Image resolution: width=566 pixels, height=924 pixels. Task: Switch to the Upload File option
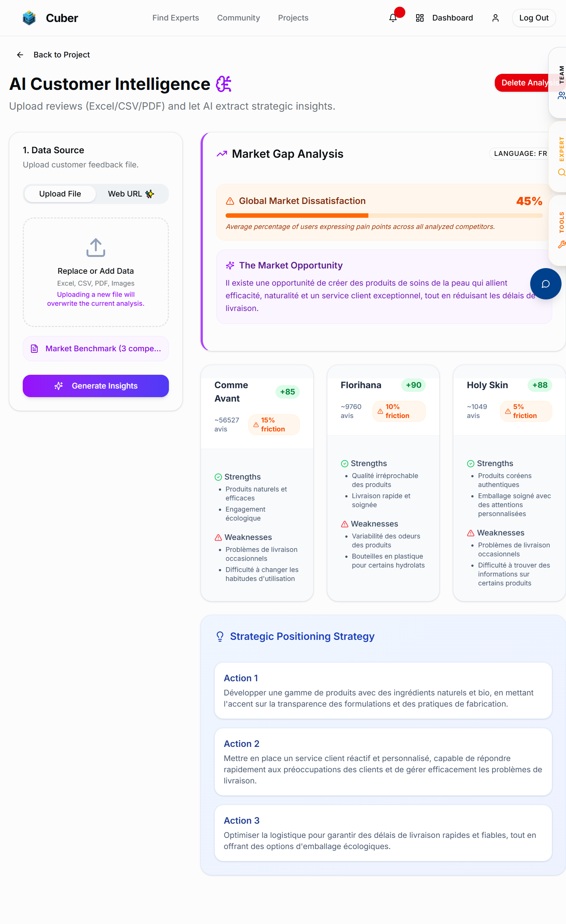point(60,194)
